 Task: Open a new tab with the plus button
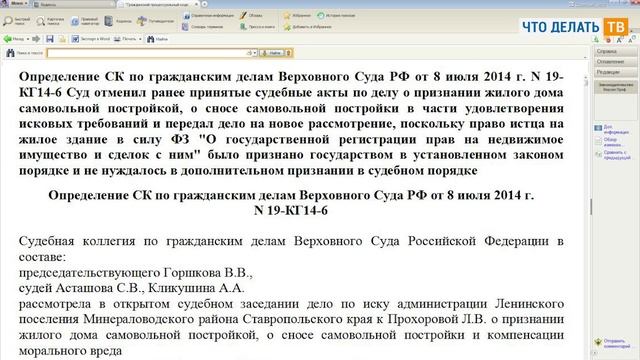[x=204, y=4]
